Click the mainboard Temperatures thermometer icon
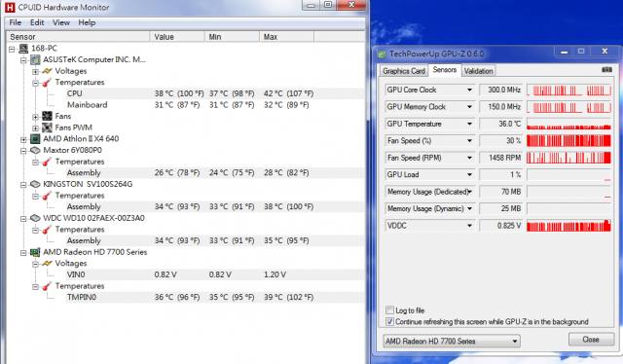Screen dimensions: 623x364 coord(47,83)
